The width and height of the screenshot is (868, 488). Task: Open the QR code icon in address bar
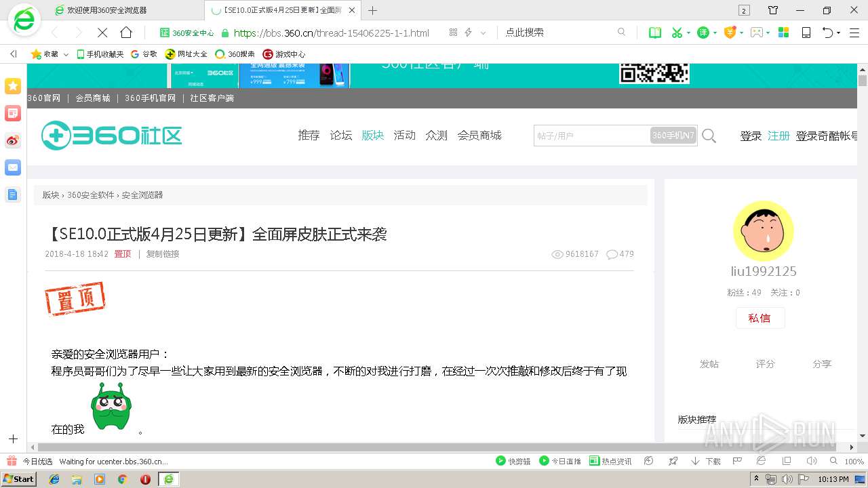pos(453,33)
